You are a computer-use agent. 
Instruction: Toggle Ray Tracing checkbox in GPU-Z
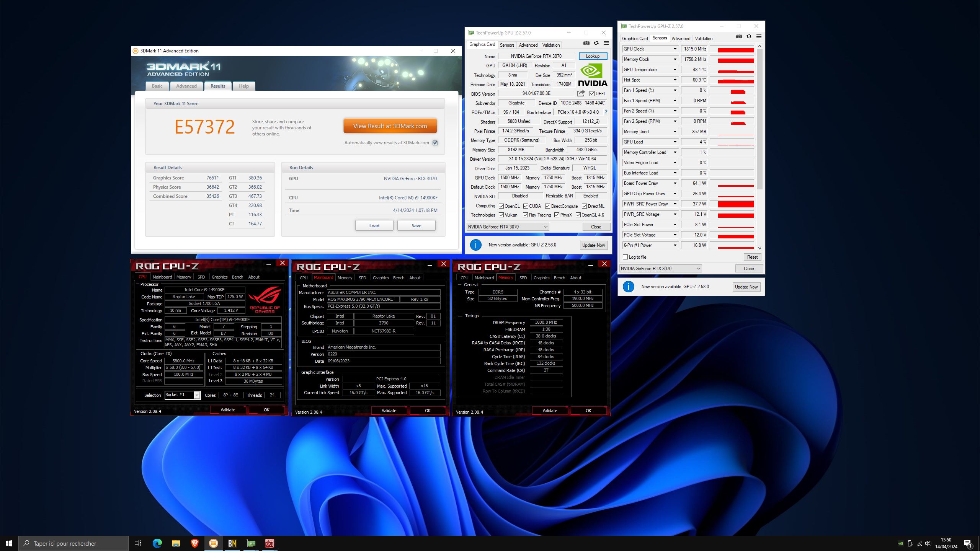525,215
